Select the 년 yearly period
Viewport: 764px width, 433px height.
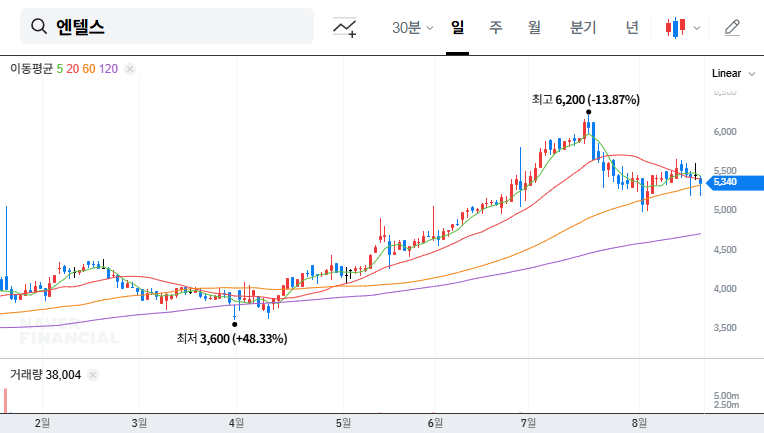coord(632,28)
